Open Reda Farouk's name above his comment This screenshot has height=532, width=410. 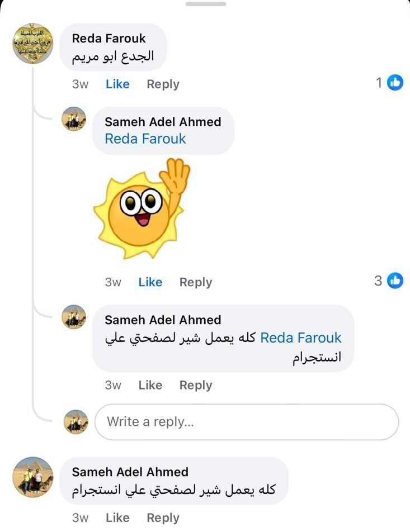click(108, 38)
